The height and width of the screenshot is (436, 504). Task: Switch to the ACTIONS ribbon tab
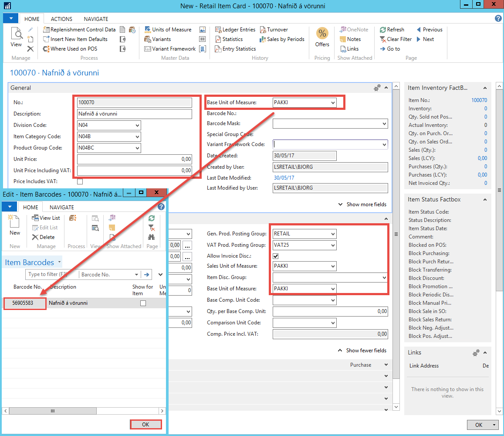point(61,19)
